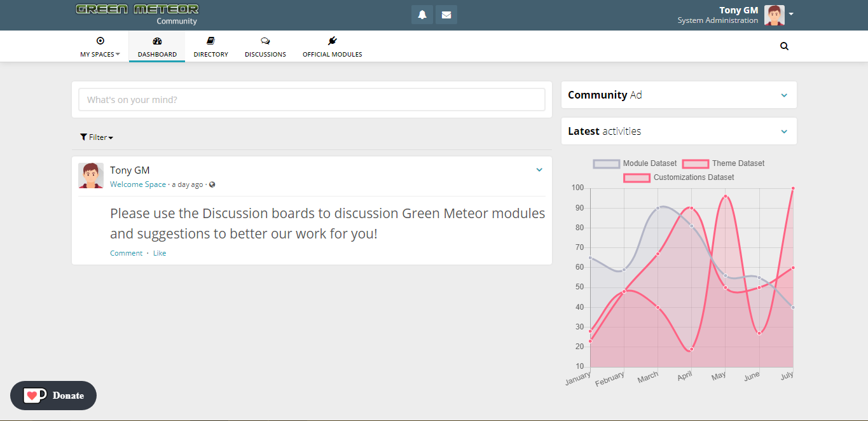Open the messages envelope icon
This screenshot has height=421, width=868.
coord(446,15)
